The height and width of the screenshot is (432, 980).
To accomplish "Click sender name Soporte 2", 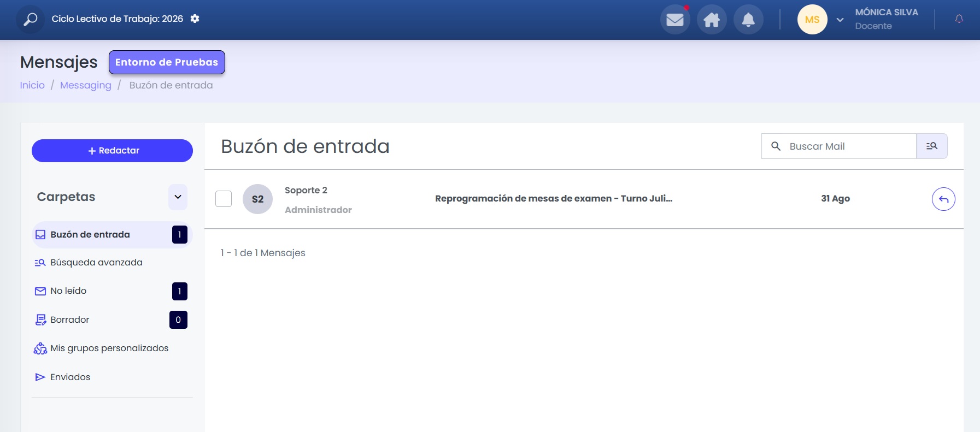I will [x=306, y=190].
